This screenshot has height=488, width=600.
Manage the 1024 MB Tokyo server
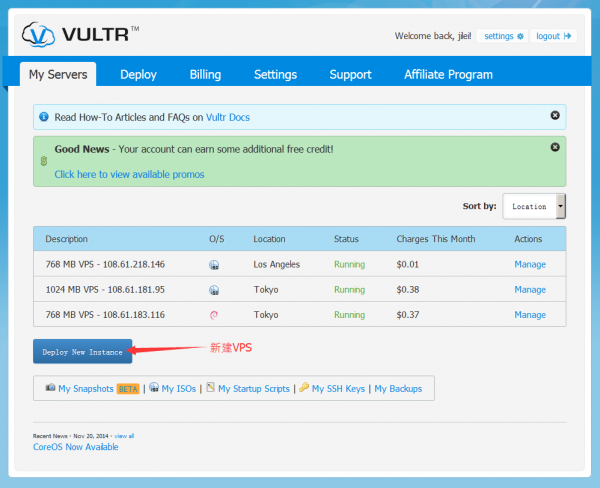(x=530, y=289)
